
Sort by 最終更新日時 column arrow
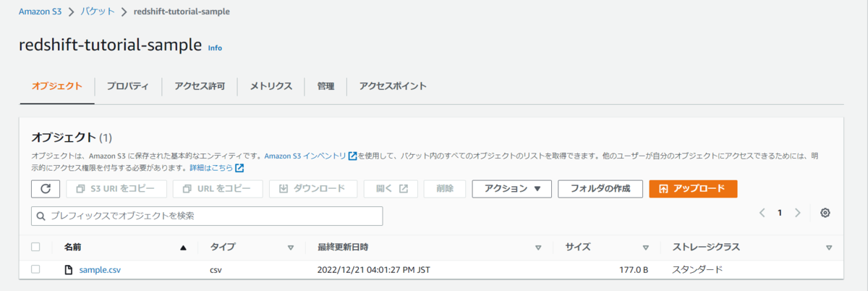tap(538, 248)
